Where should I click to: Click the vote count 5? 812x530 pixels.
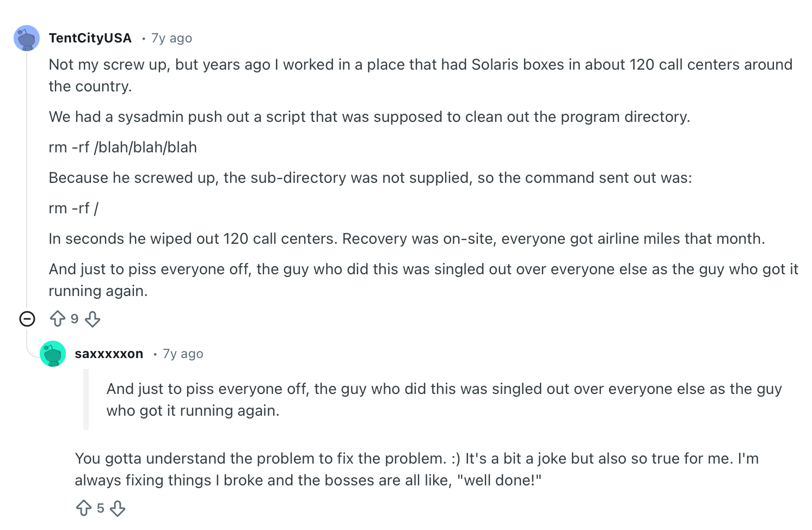(101, 508)
